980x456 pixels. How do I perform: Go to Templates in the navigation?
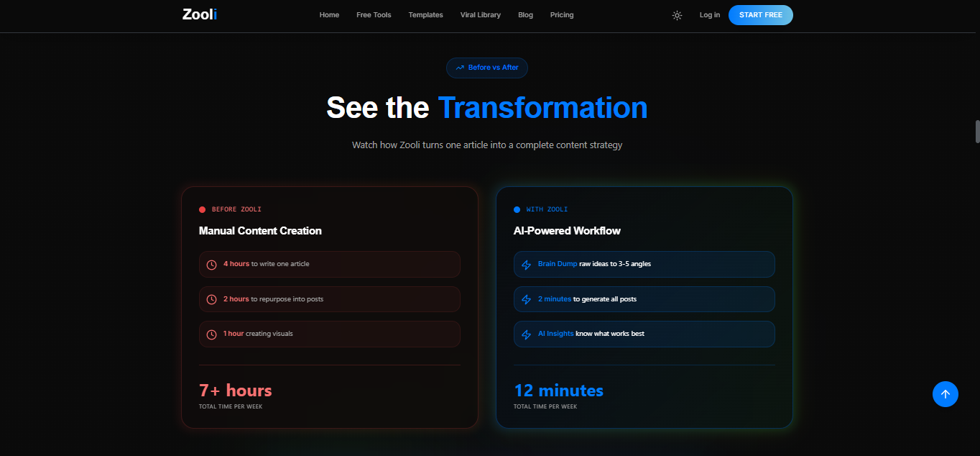[425, 15]
